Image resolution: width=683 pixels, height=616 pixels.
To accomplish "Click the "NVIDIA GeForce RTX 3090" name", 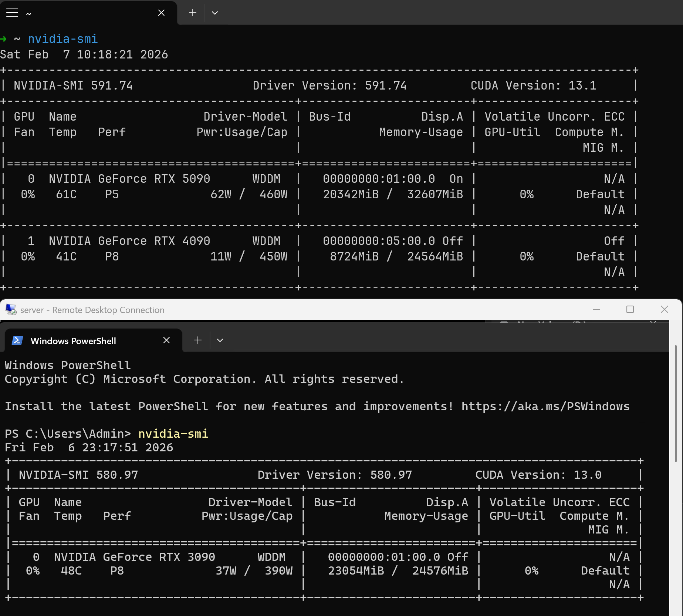I will [135, 557].
